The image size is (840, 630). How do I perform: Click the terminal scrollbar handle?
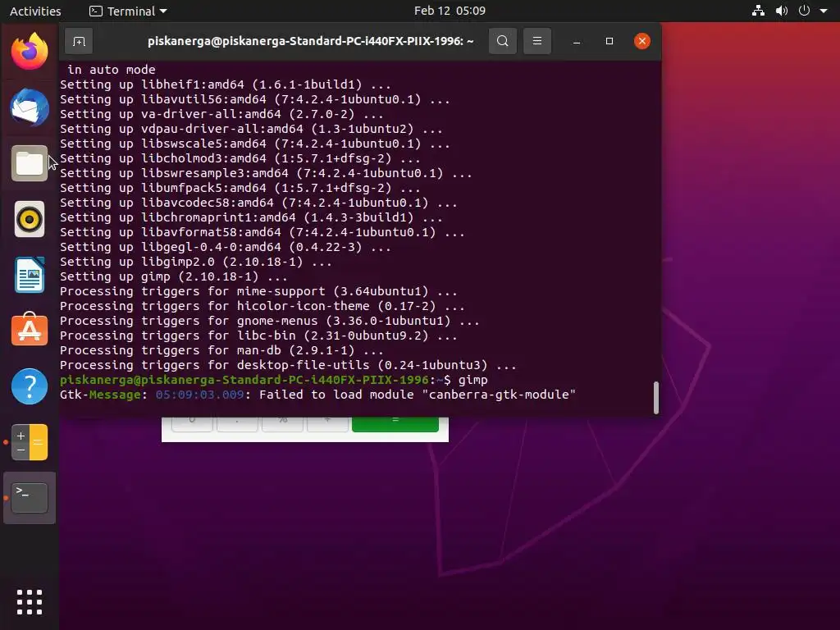click(655, 398)
